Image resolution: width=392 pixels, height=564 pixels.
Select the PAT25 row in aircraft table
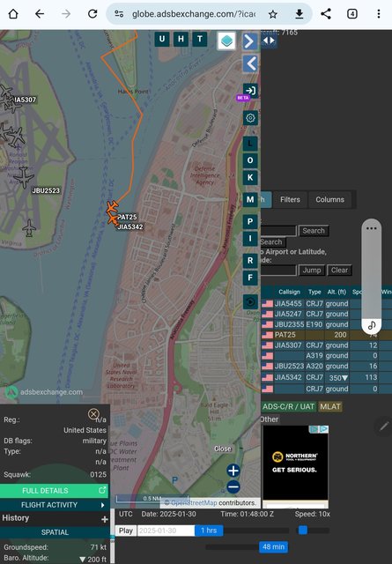pos(326,335)
